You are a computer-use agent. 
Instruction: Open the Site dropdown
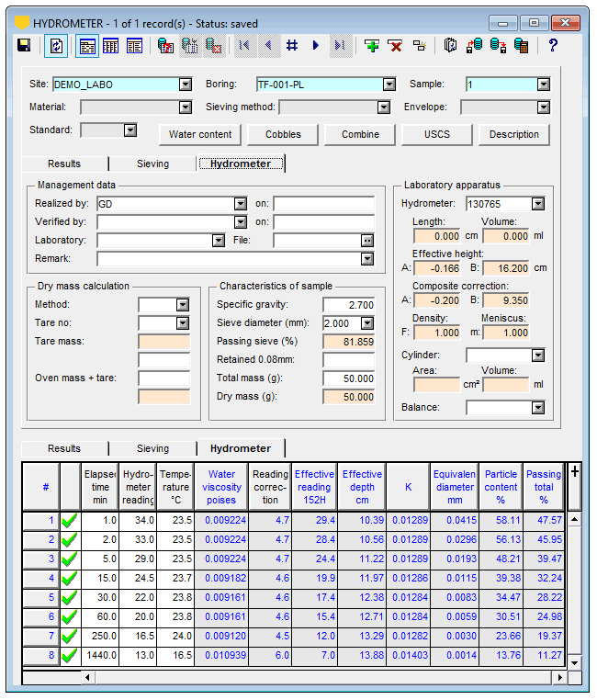tap(185, 85)
